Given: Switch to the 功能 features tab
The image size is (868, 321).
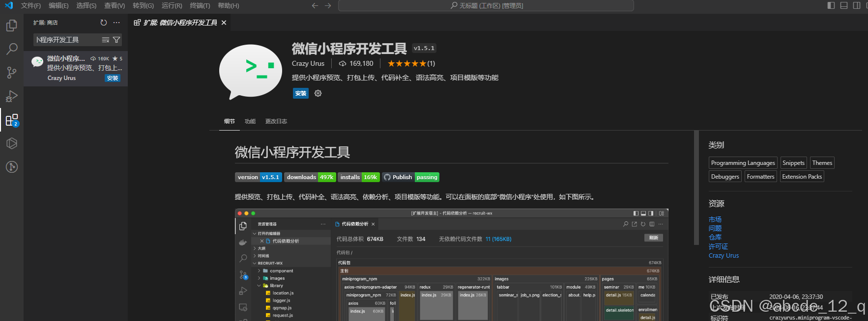Looking at the screenshot, I should click(x=250, y=121).
